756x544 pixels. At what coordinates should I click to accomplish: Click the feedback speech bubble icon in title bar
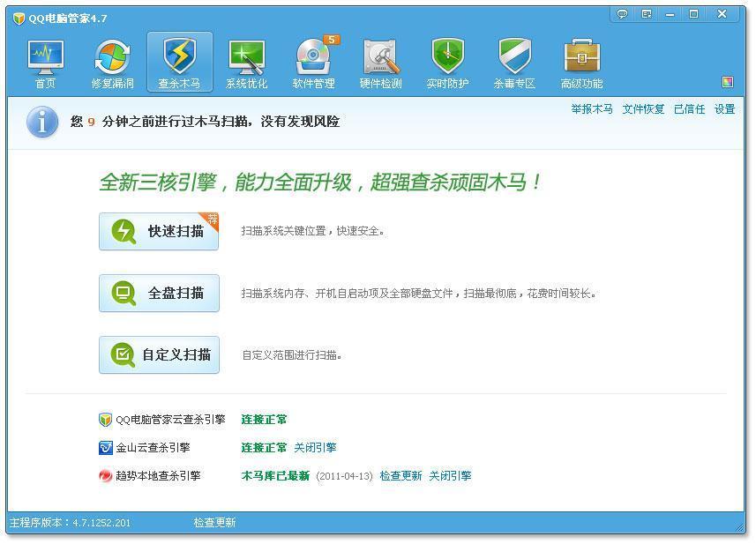(x=623, y=14)
